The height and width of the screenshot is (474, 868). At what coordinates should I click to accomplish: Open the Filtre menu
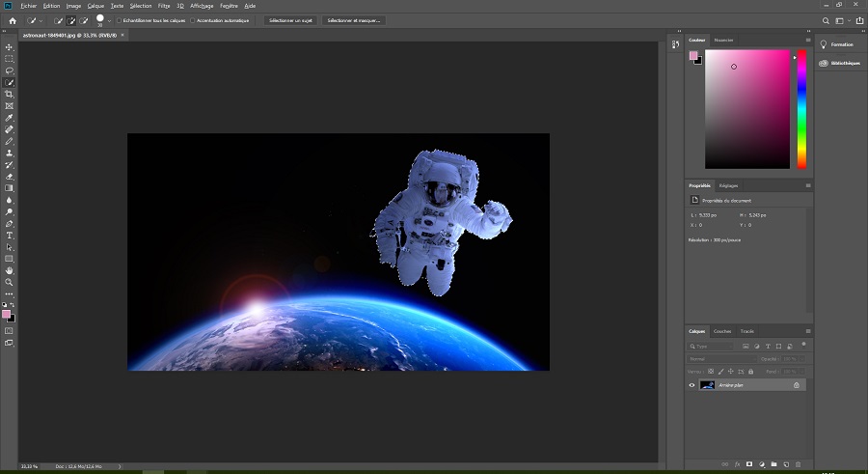click(x=164, y=6)
